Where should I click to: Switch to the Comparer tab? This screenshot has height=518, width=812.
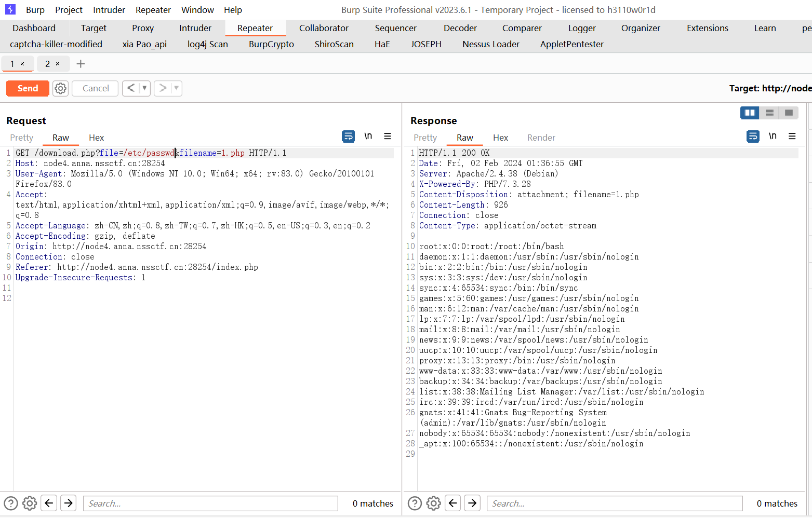tap(522, 28)
